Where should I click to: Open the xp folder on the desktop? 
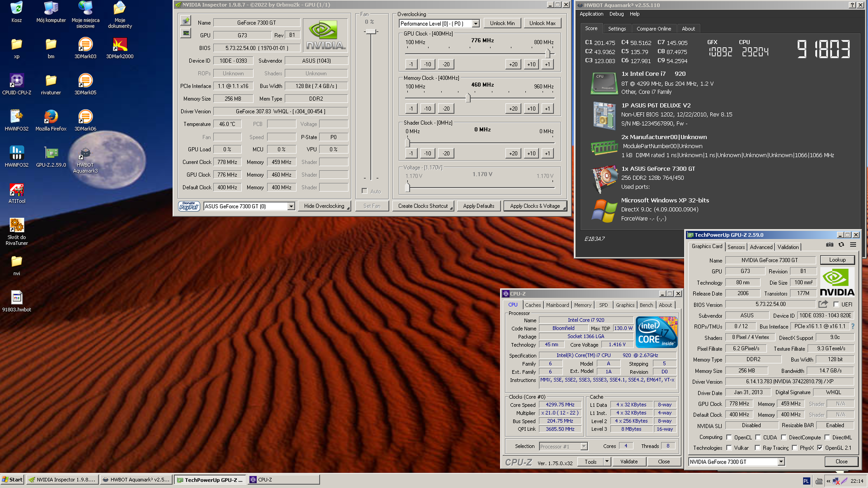pyautogui.click(x=17, y=48)
